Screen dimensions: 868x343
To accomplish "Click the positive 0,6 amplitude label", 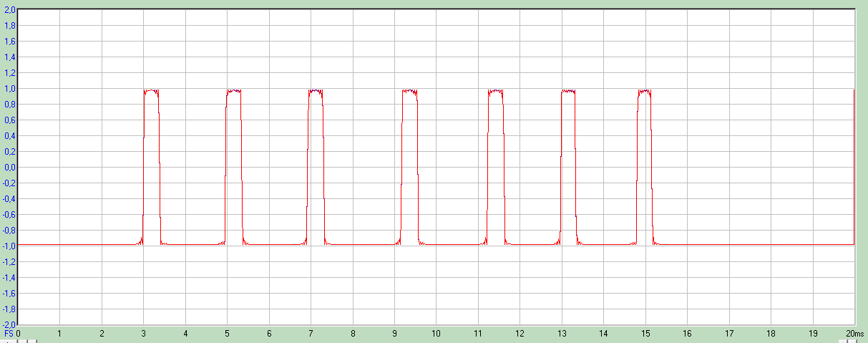I will 11,120.
